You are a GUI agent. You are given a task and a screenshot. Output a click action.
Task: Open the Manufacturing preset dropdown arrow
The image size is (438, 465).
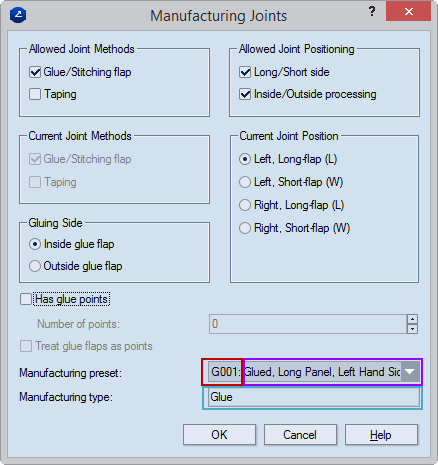pos(410,372)
